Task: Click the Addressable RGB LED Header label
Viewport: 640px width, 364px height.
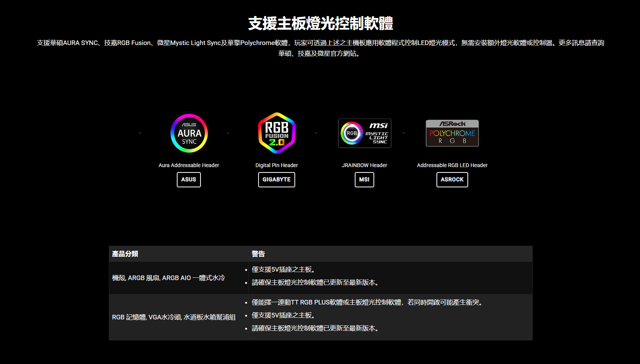Action: (452, 165)
